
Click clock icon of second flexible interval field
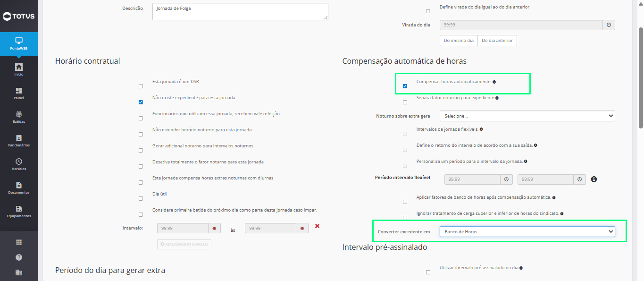click(x=579, y=179)
